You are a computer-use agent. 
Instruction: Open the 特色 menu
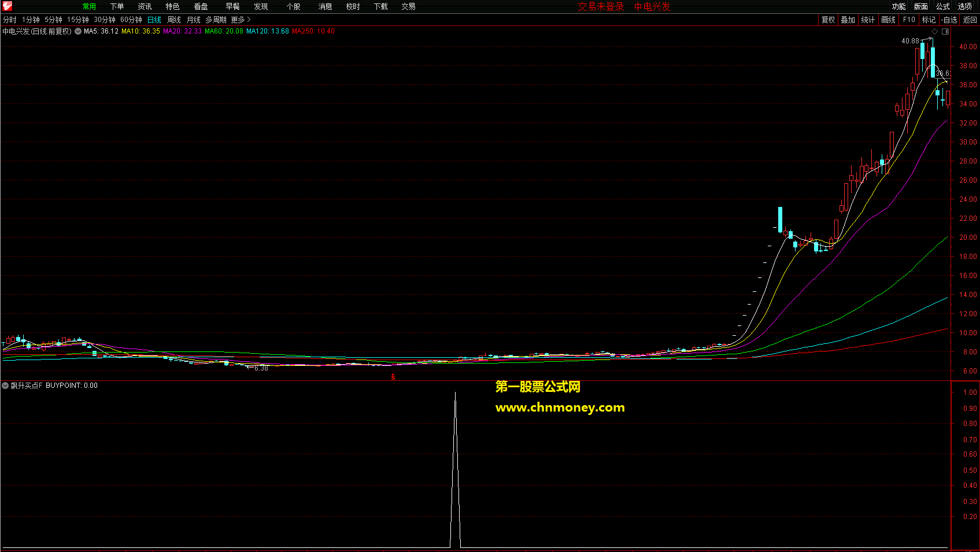click(x=172, y=6)
